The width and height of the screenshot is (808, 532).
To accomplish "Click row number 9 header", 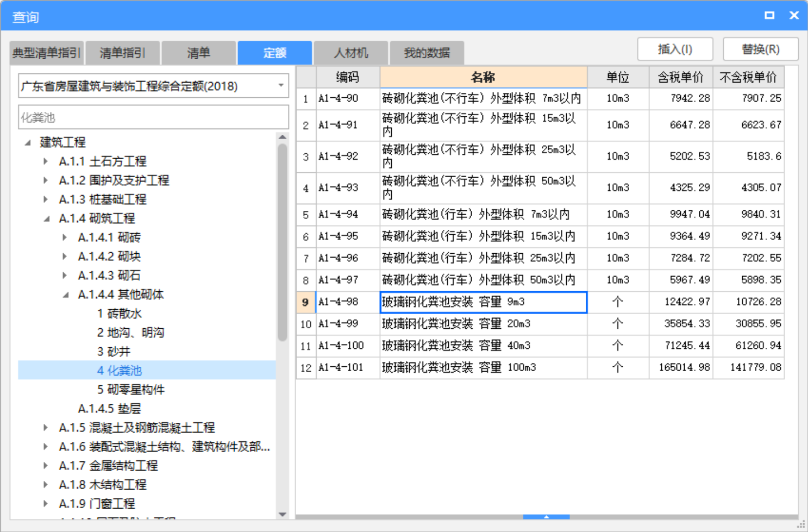I will click(305, 302).
